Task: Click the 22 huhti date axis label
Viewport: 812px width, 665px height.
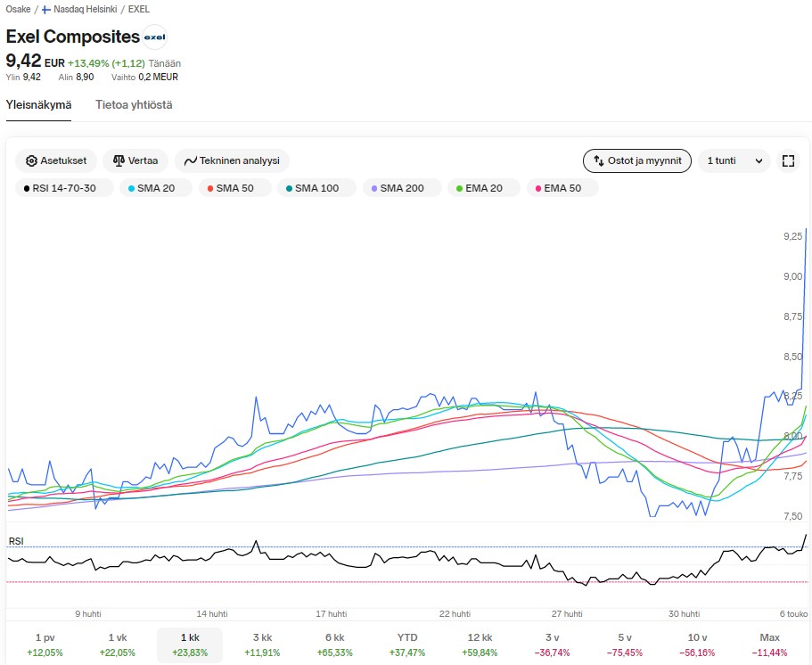Action: tap(455, 613)
